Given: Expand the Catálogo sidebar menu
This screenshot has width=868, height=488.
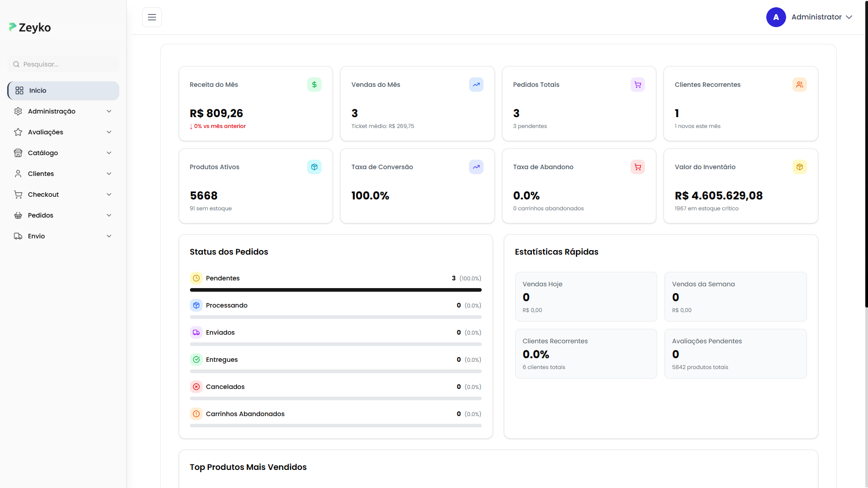Looking at the screenshot, I should tap(63, 153).
